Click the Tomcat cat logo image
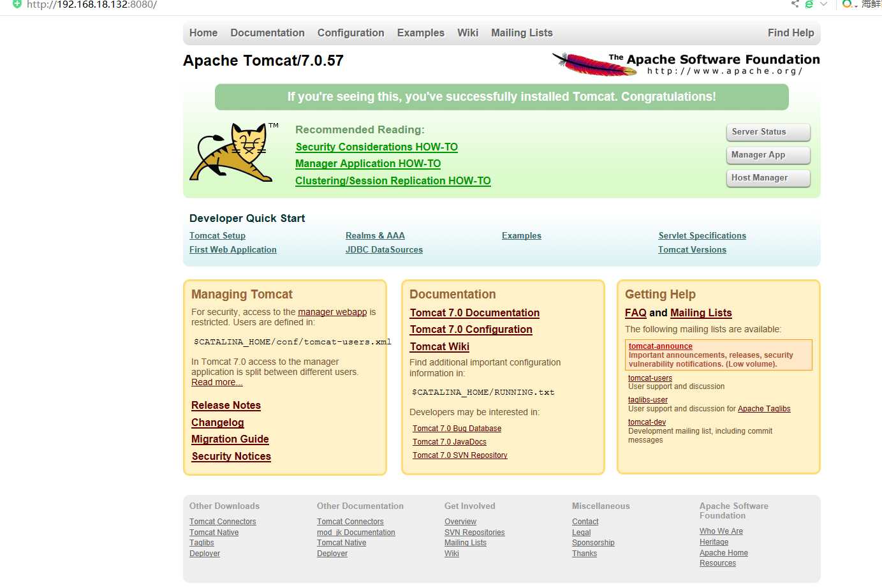Screen dimensions: 882x588 click(x=234, y=152)
